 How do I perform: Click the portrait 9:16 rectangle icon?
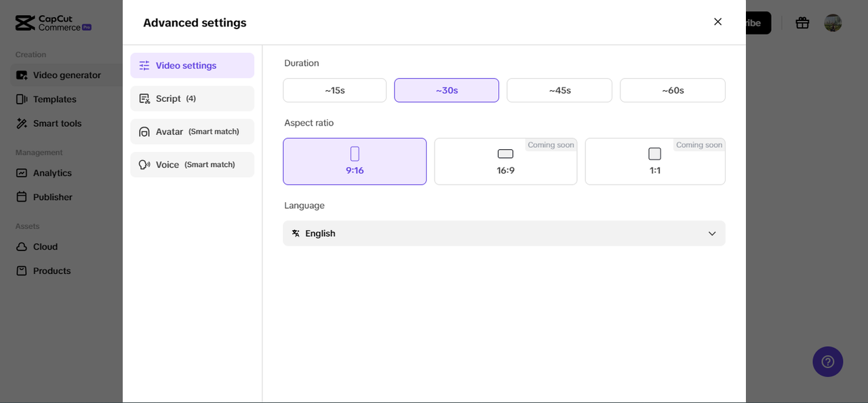point(355,154)
